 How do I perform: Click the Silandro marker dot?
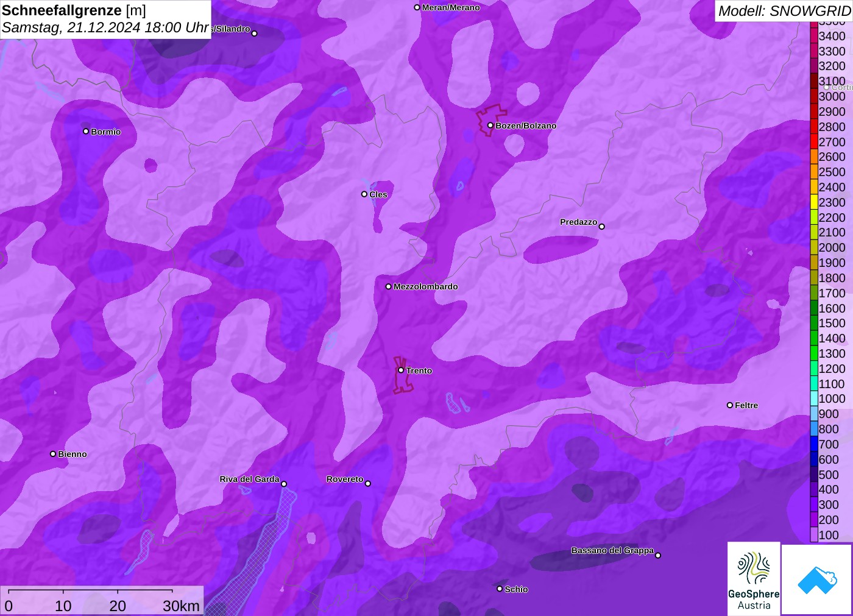tap(255, 34)
